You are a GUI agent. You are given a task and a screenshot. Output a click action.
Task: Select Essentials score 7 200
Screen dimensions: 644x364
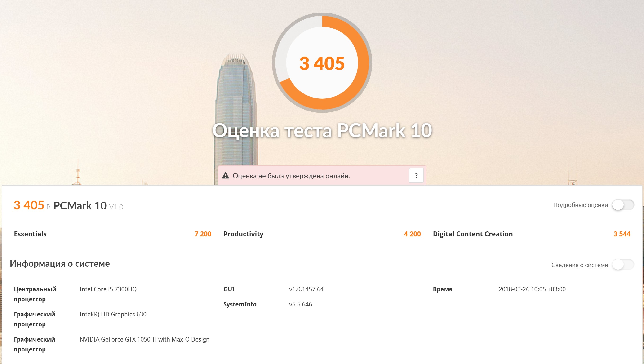coord(203,234)
